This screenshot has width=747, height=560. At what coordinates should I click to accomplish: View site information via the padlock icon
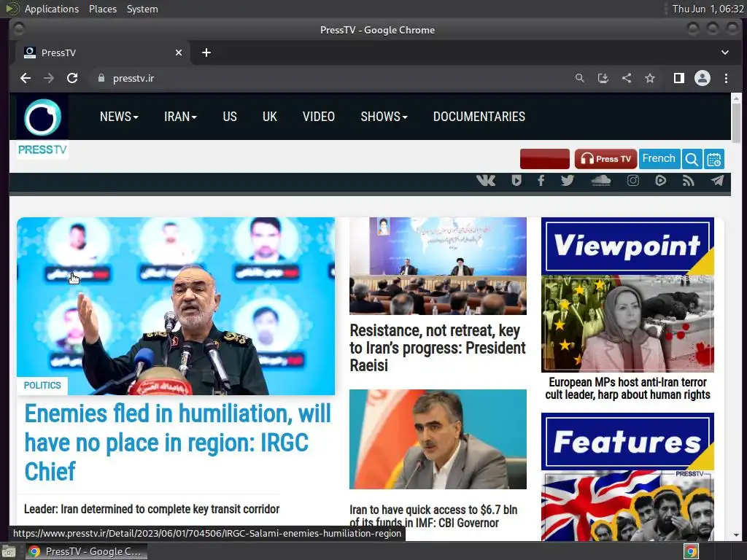101,78
